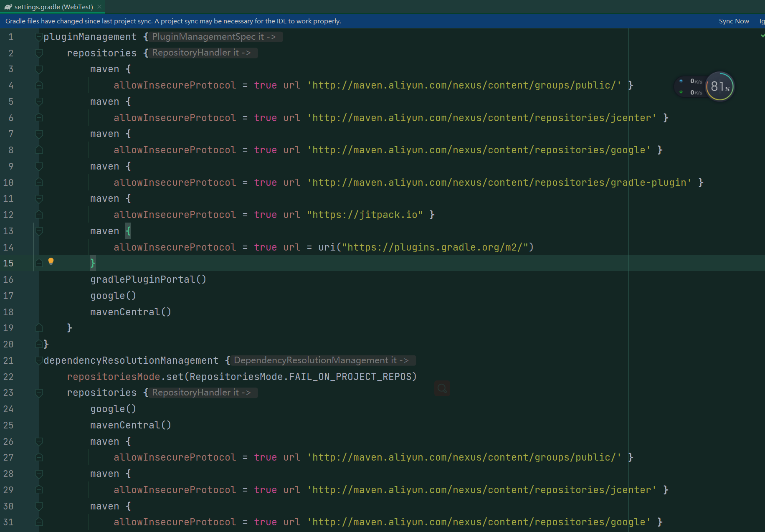
Task: Collapse the repositories block on line 23
Action: coord(39,393)
